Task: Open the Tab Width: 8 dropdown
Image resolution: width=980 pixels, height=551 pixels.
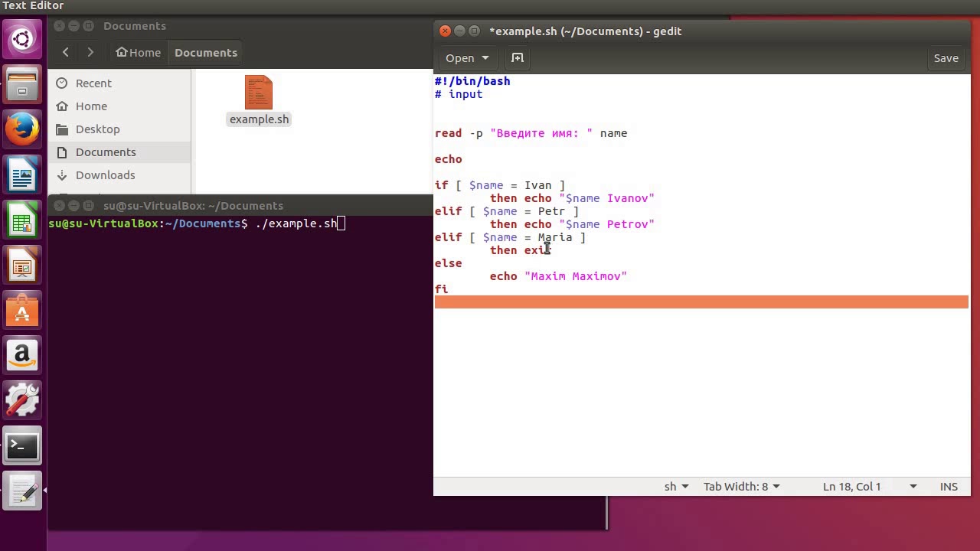Action: coord(741,487)
